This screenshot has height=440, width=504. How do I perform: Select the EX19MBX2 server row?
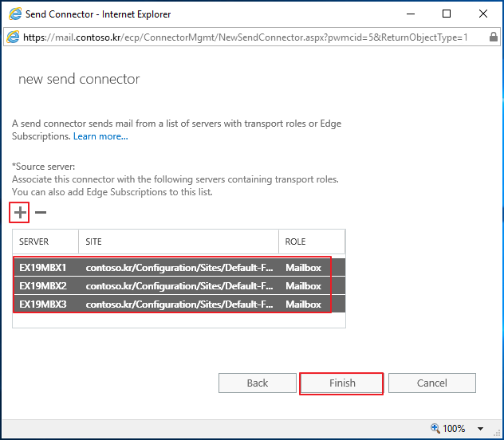click(179, 285)
